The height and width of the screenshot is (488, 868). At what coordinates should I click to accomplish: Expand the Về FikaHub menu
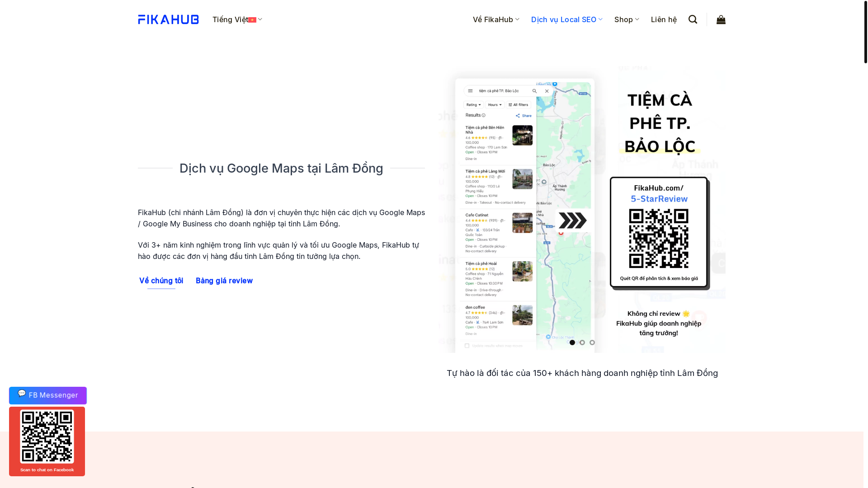coord(496,19)
